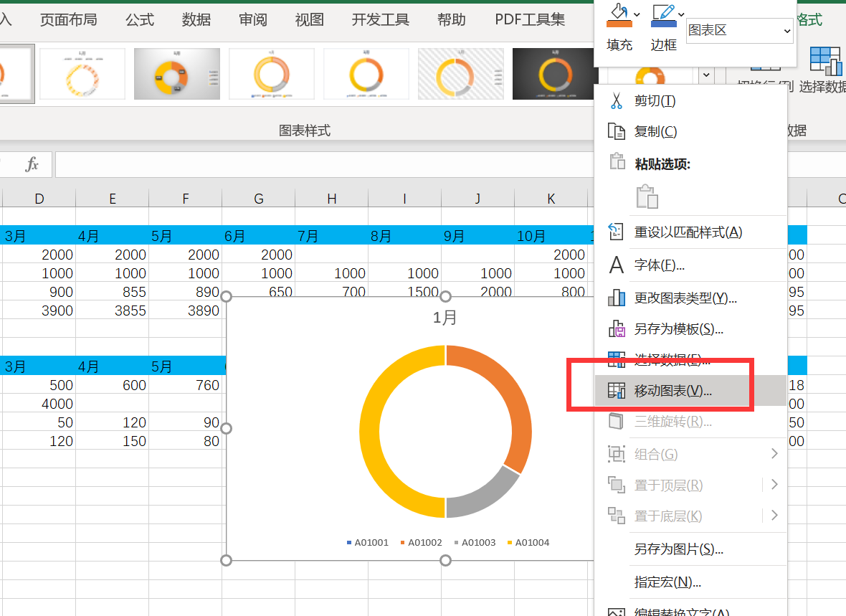Click the Save as Template icon

616,328
